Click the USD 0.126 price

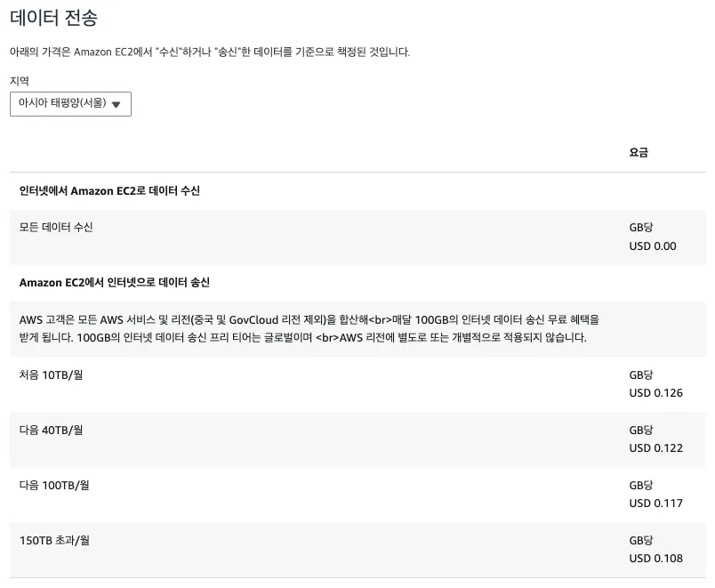coord(655,393)
